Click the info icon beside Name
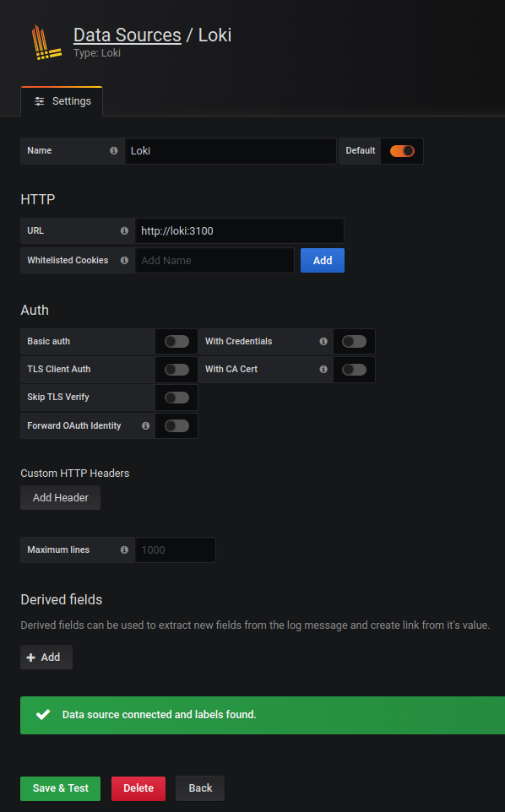Image resolution: width=505 pixels, height=812 pixels. [114, 151]
